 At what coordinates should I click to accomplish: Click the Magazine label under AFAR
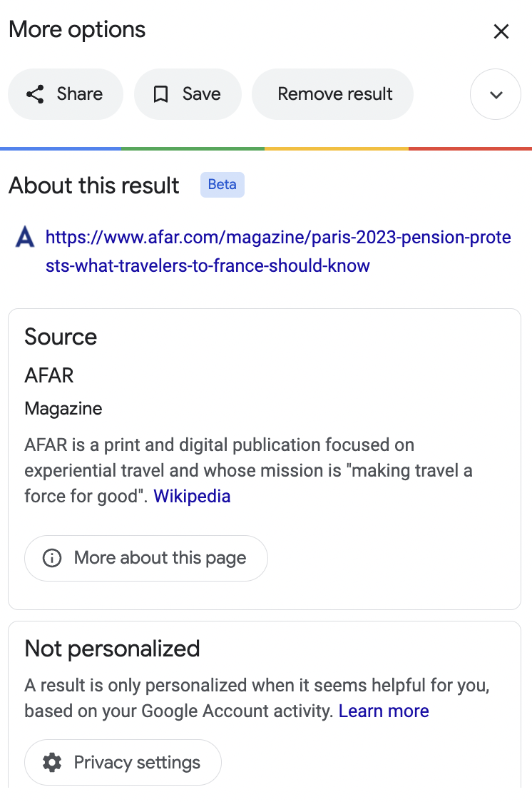tap(63, 409)
